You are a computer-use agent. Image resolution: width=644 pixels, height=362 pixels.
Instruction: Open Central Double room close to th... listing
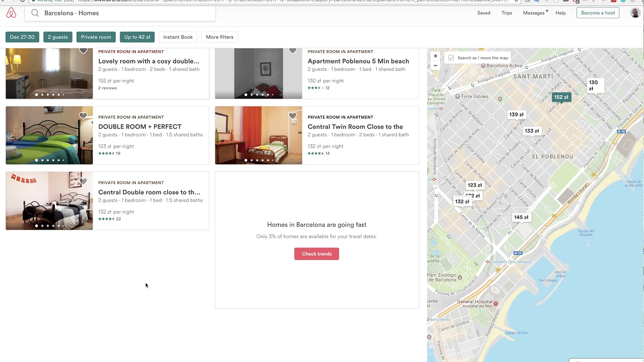[149, 192]
